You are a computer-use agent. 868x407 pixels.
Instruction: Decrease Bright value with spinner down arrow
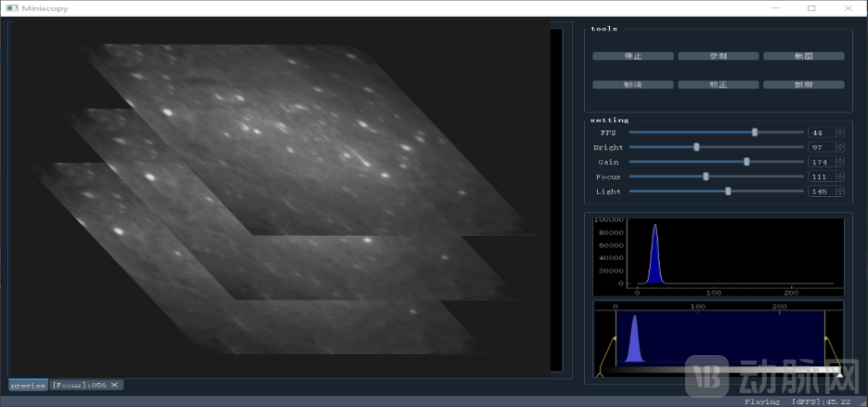click(x=840, y=150)
